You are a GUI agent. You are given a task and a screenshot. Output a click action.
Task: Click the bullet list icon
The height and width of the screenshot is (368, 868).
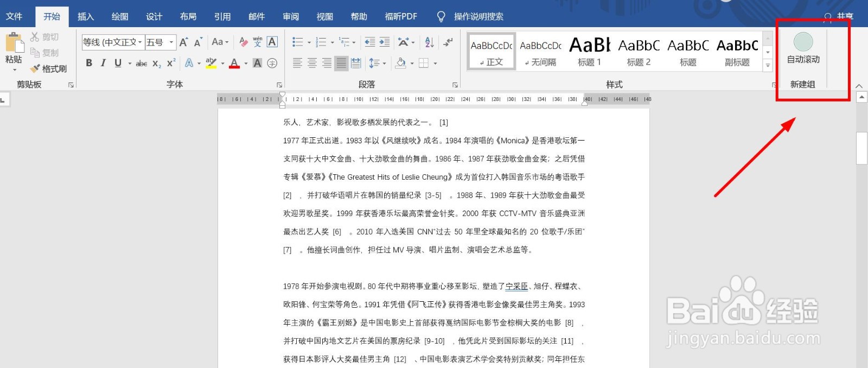[297, 42]
